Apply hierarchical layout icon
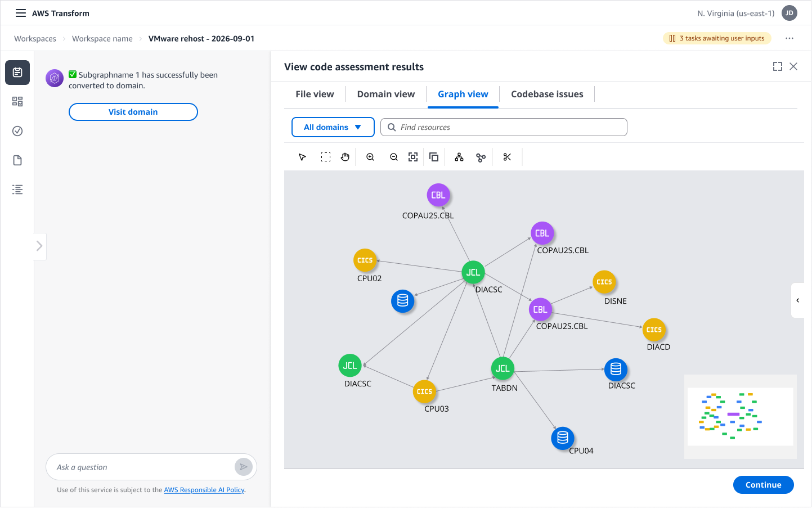This screenshot has height=509, width=812. (459, 157)
